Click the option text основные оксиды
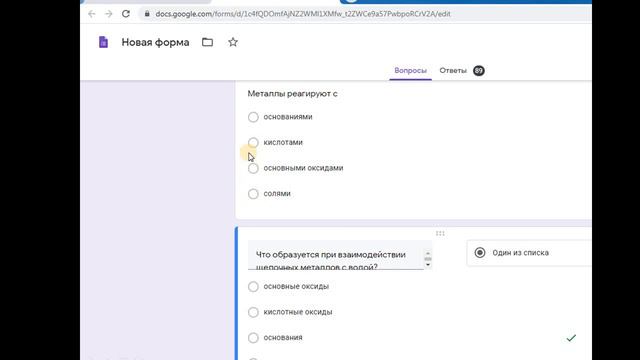Screen dimensions: 640x360 296,287
